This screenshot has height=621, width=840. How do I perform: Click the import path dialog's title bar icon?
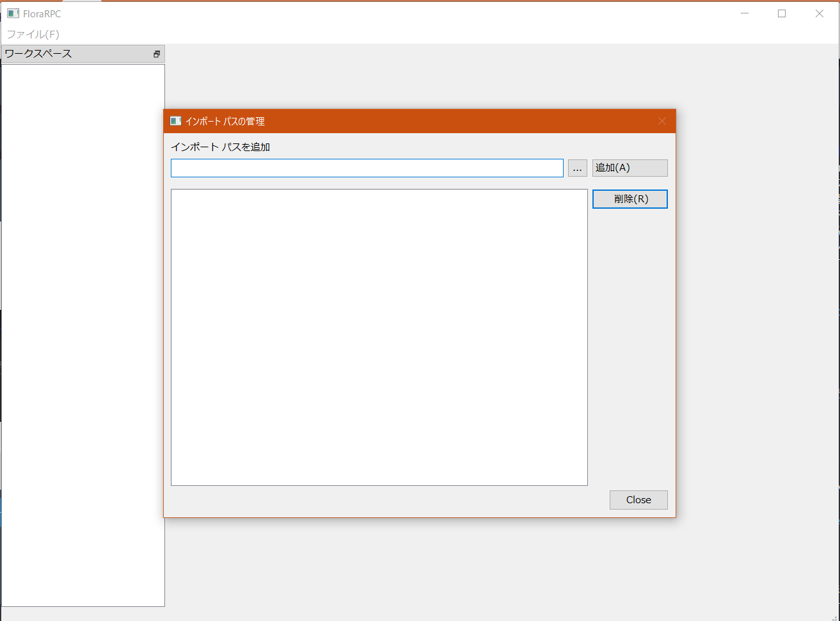tap(175, 121)
